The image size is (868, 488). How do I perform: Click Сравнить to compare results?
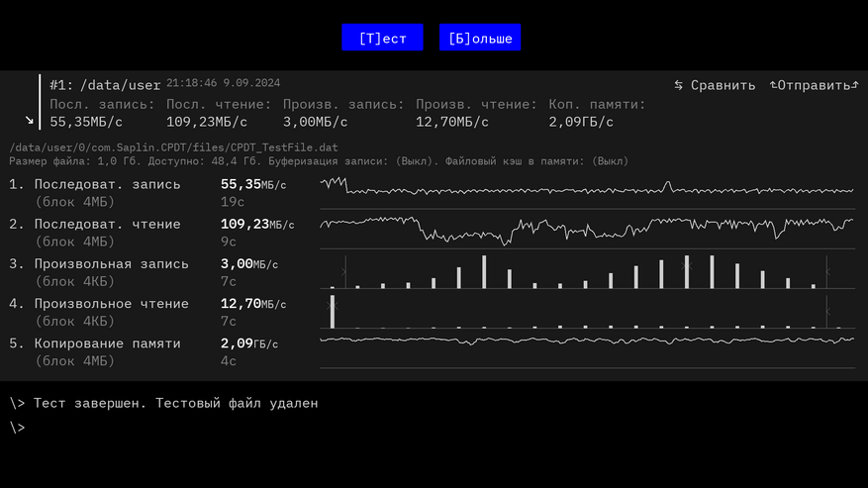[x=723, y=85]
